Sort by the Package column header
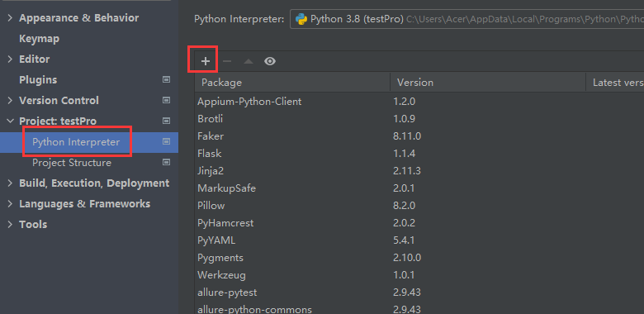The height and width of the screenshot is (314, 644). click(292, 82)
